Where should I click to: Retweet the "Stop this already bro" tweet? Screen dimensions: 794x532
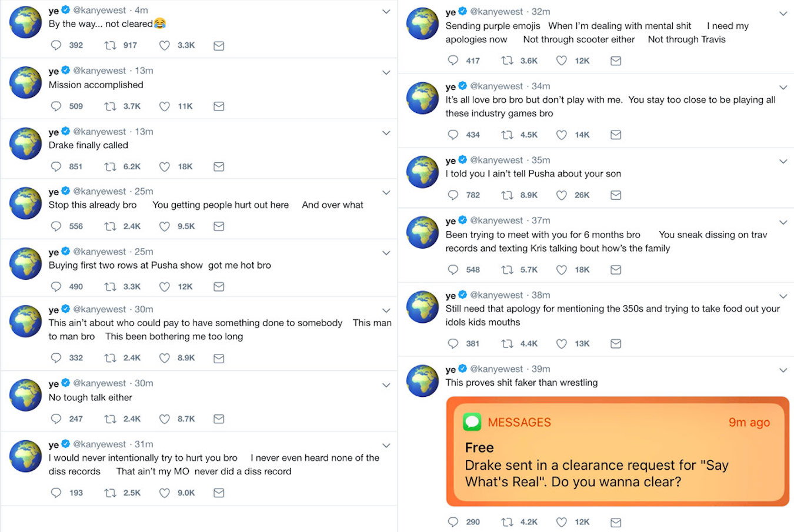click(x=110, y=226)
